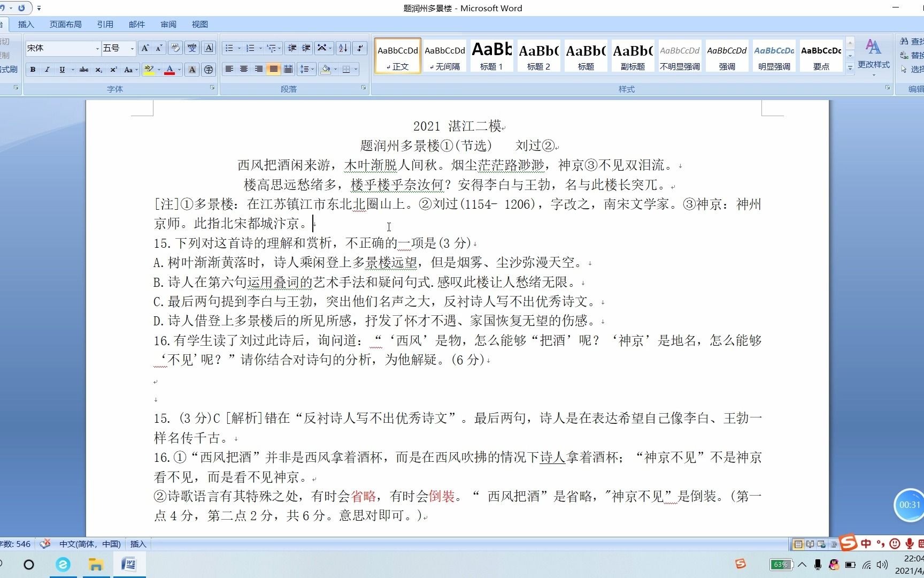Open the font size 五号 dropdown
The width and height of the screenshot is (924, 578).
tap(132, 49)
